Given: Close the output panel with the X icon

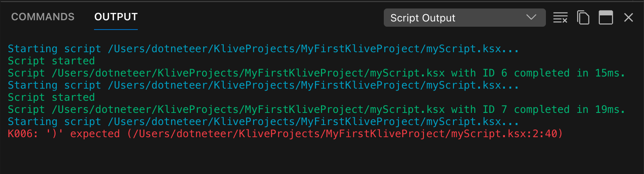Looking at the screenshot, I should (629, 17).
